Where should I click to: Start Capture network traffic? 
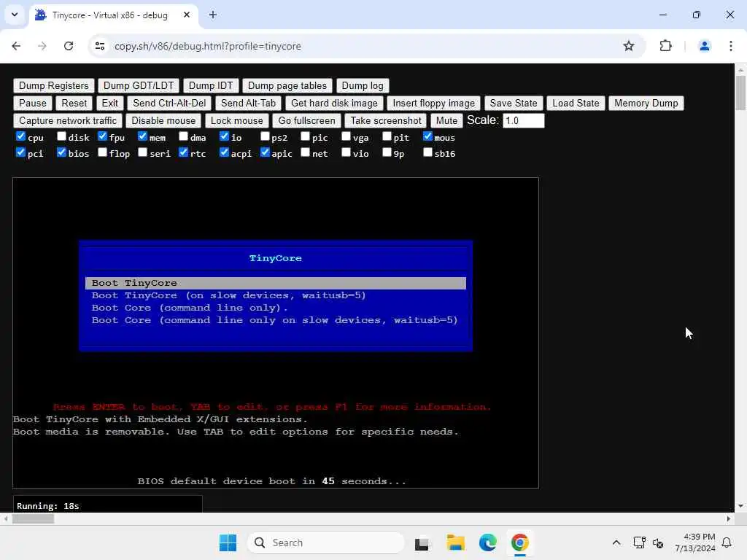(x=68, y=121)
